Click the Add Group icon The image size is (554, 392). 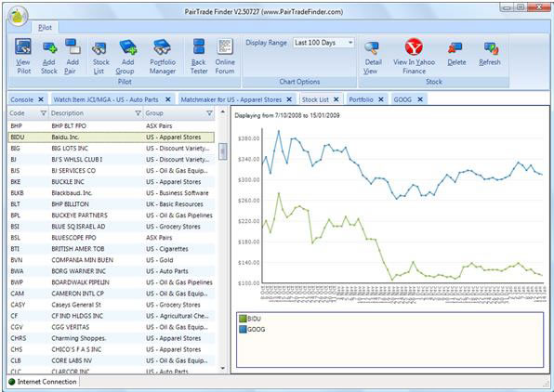tap(127, 47)
